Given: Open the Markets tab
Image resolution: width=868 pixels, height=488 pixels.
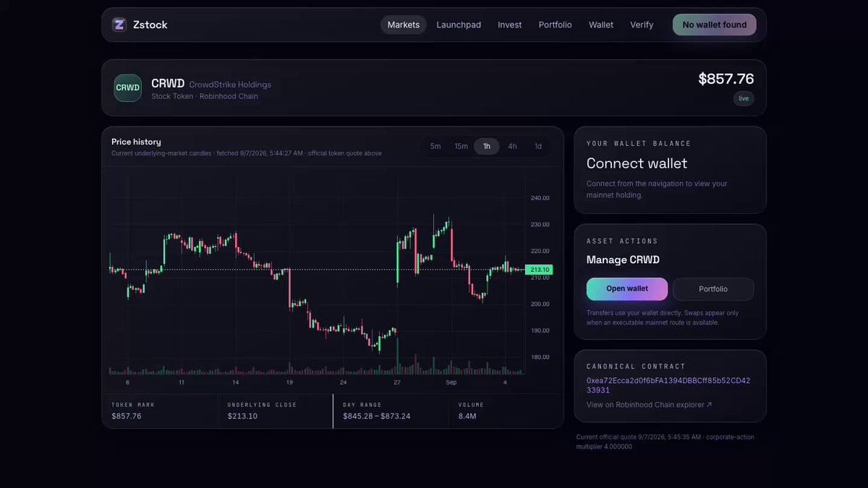Looking at the screenshot, I should coord(404,25).
